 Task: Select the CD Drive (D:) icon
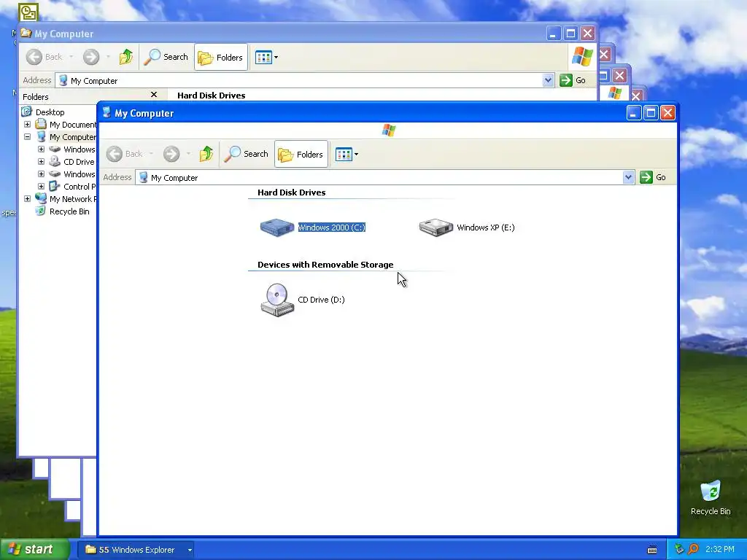(x=277, y=300)
